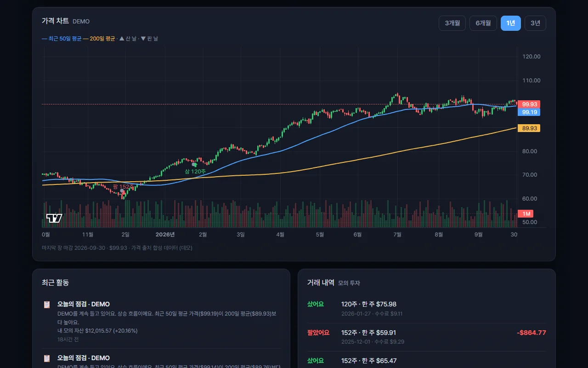
Task: Click the 모의 투자 label
Action: tap(349, 283)
